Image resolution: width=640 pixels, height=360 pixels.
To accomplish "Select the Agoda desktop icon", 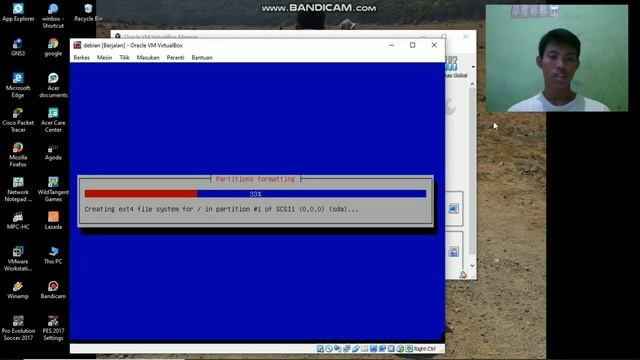I will tap(53, 151).
